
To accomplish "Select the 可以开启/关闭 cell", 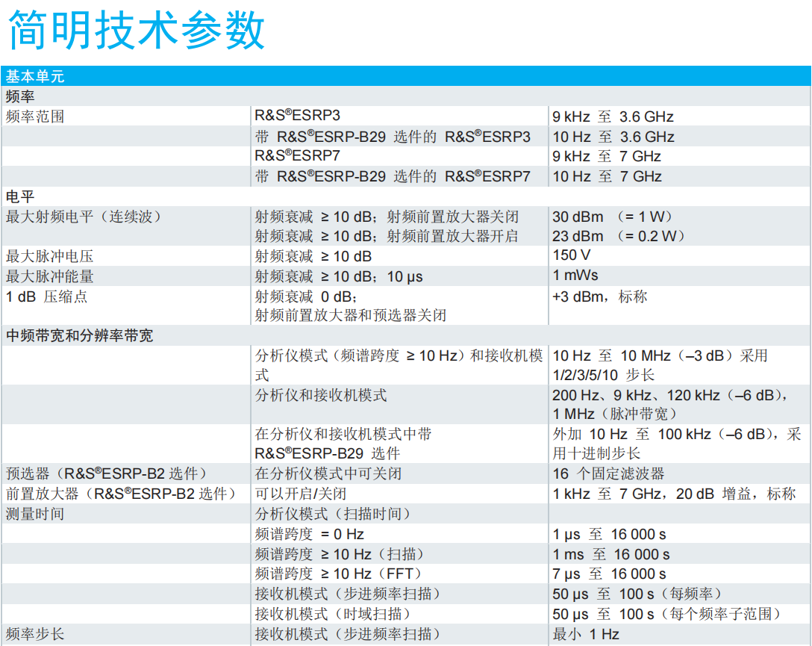I will [301, 494].
